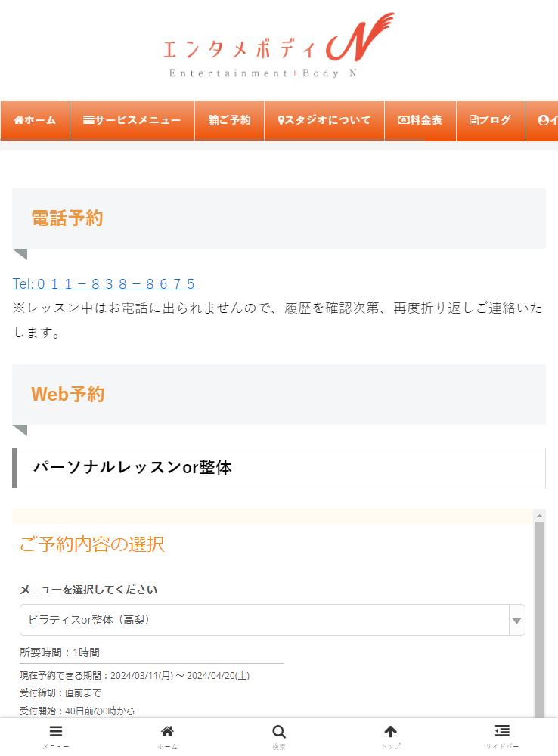Click the 電話予約 heading
This screenshot has height=756, width=558.
(x=67, y=218)
